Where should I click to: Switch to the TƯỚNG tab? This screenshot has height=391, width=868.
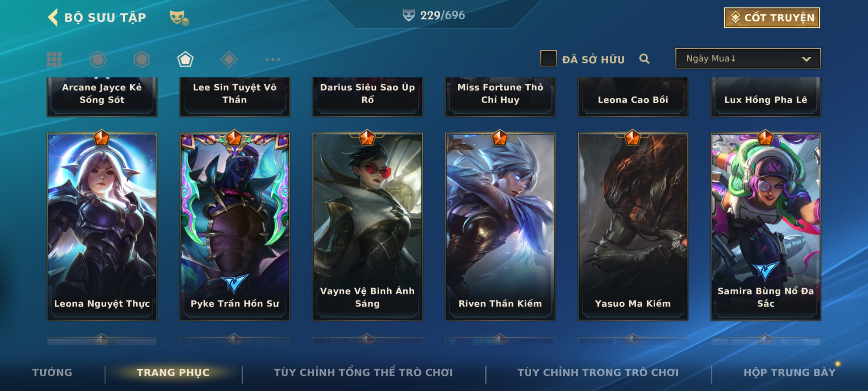(x=52, y=373)
